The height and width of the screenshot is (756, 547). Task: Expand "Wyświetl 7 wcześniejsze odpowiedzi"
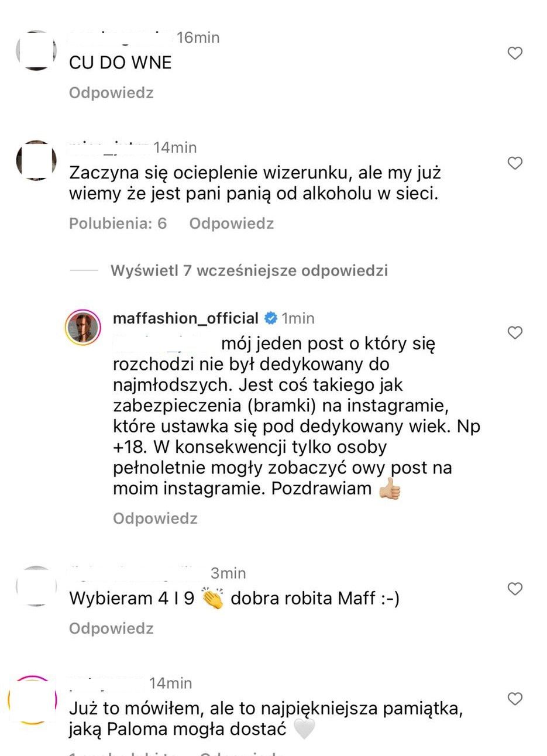tap(249, 271)
